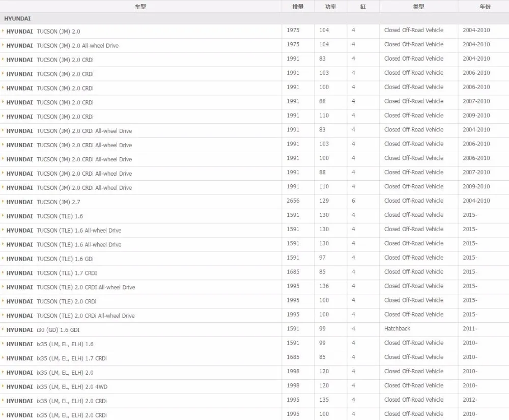Open ix35 (LM, EL, ELH) 1.7 CRDi link
Screen dimensions: 509x420
(x=56, y=358)
